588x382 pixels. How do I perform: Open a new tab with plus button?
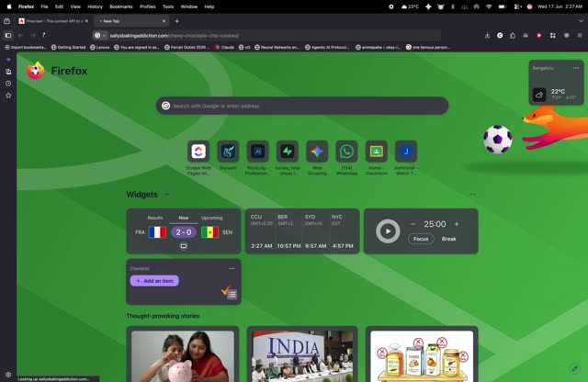coord(176,21)
